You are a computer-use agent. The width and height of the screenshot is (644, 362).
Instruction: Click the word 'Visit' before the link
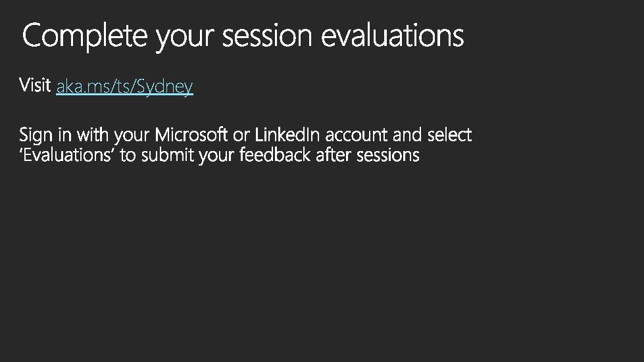click(35, 85)
